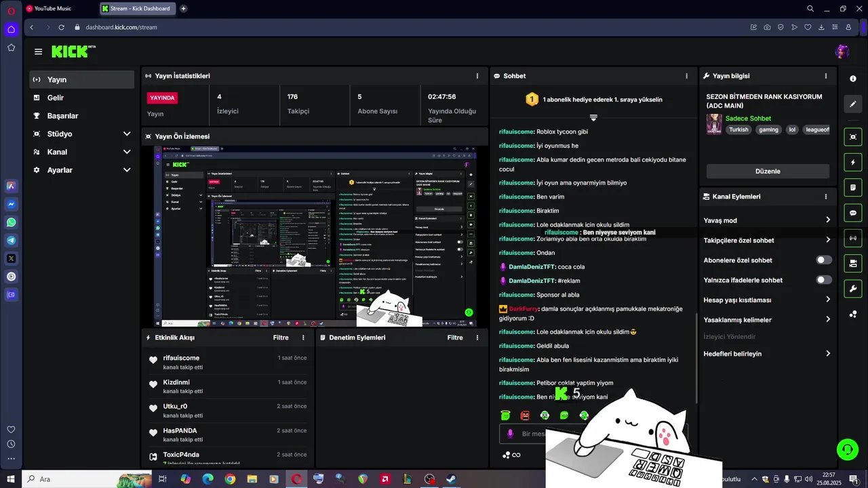868x488 pixels.
Task: Open X Twitter in Opera sidebar
Action: coord(11,258)
